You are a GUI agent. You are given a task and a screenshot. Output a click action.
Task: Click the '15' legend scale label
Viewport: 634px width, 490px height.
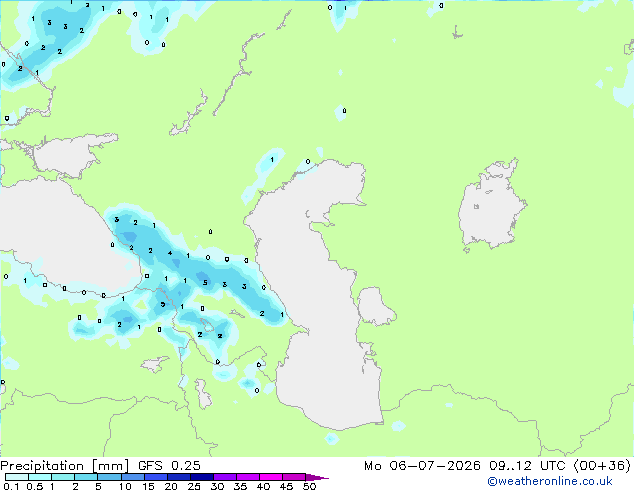tap(148, 486)
